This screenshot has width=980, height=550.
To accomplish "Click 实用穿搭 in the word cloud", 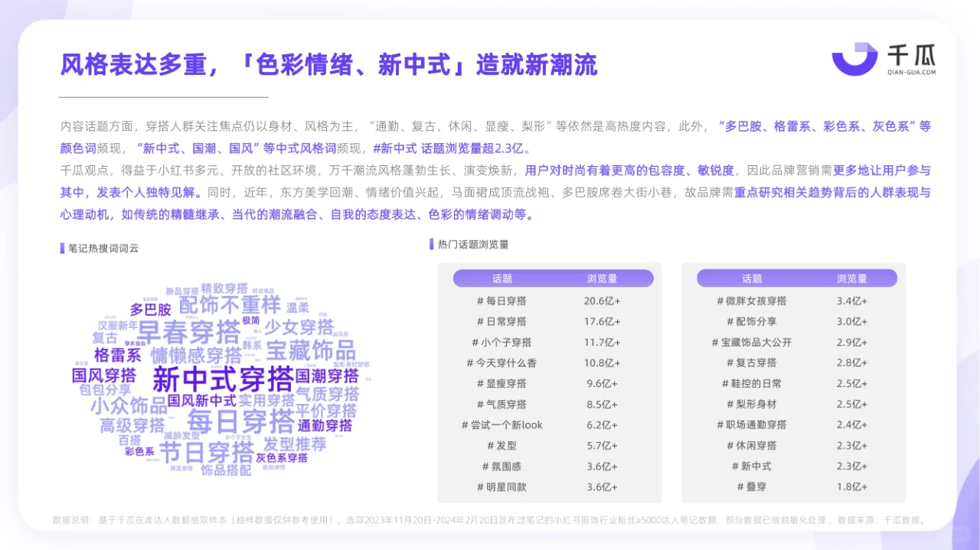I will (x=266, y=400).
